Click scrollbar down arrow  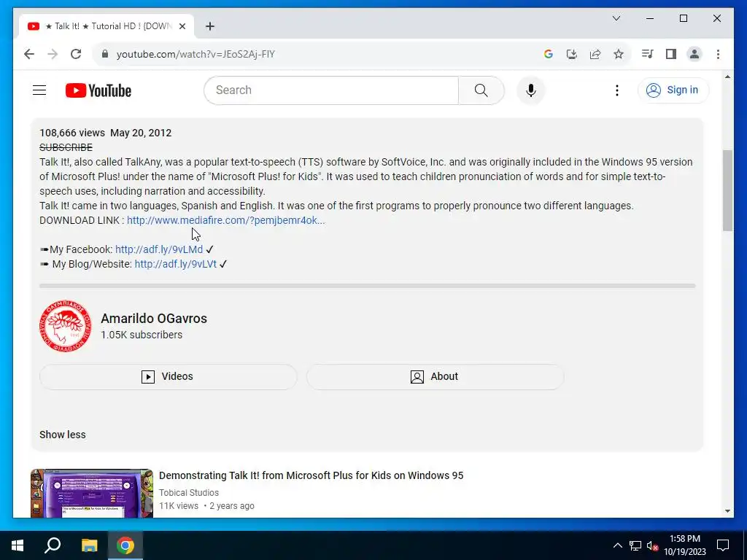click(727, 511)
